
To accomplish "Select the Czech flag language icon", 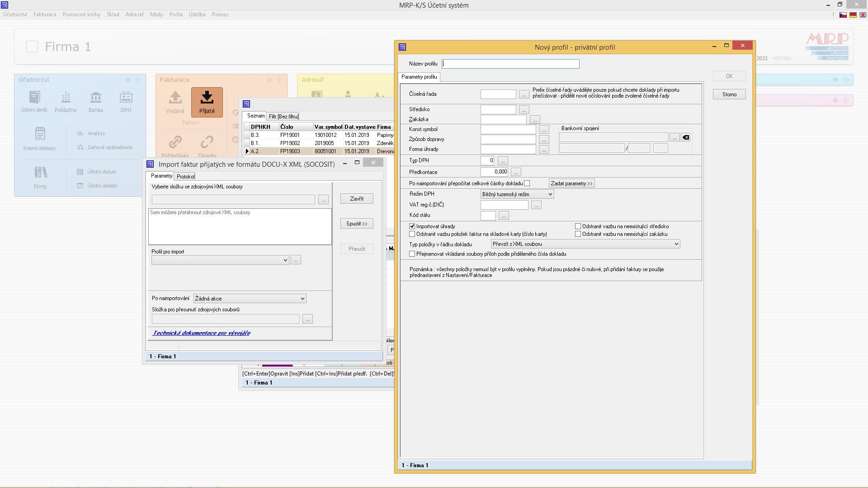I will pos(843,15).
